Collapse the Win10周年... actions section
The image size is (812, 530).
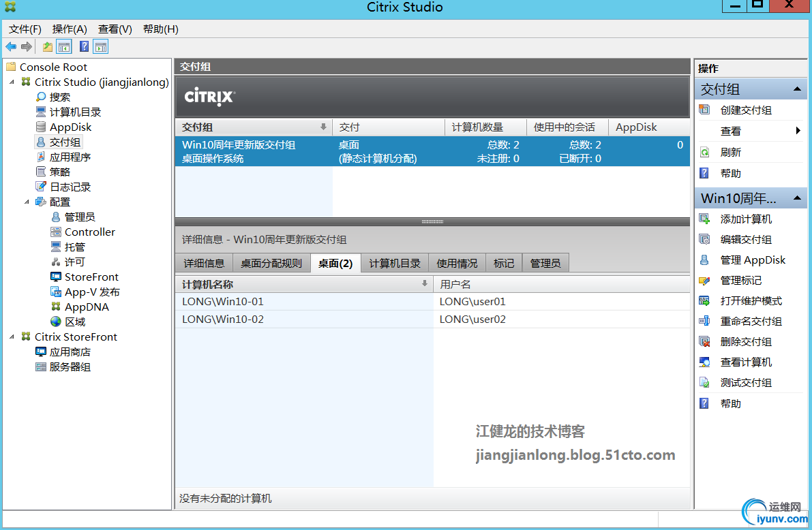click(x=797, y=198)
